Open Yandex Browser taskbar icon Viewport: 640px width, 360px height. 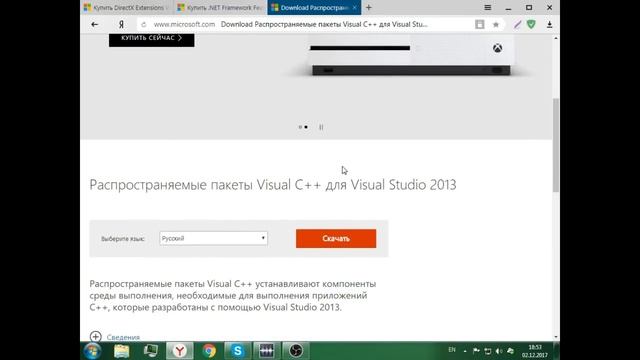coord(180,351)
